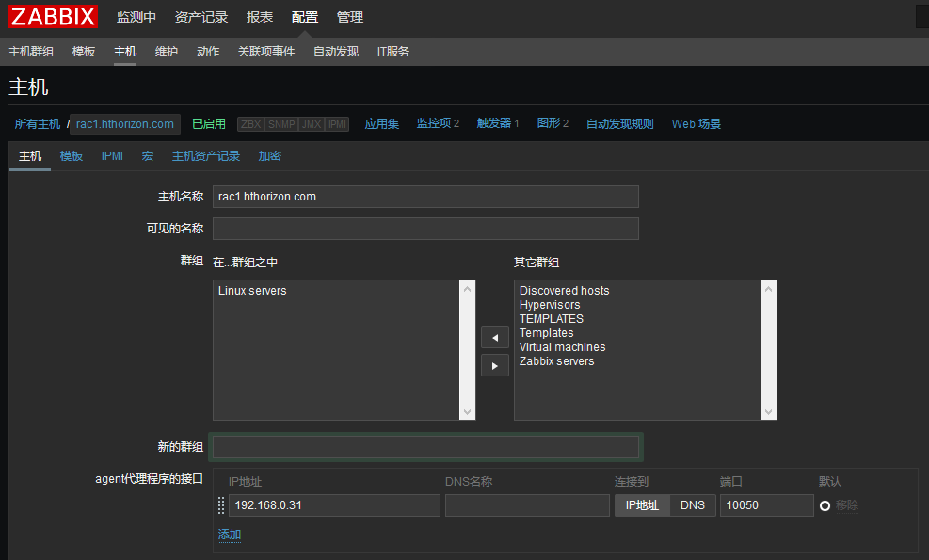Screen dimensions: 929x560
Task: Click the port 10050 input field
Action: tap(767, 505)
